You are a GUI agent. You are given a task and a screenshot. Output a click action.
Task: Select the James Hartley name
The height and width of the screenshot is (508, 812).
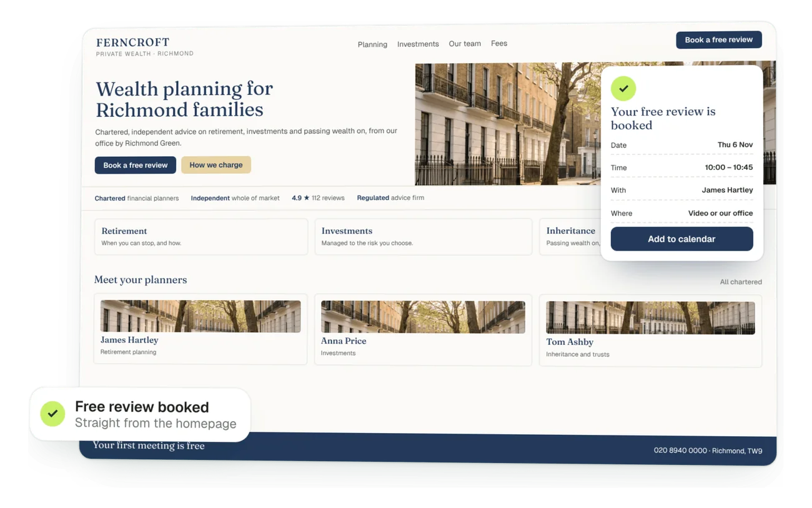(129, 340)
